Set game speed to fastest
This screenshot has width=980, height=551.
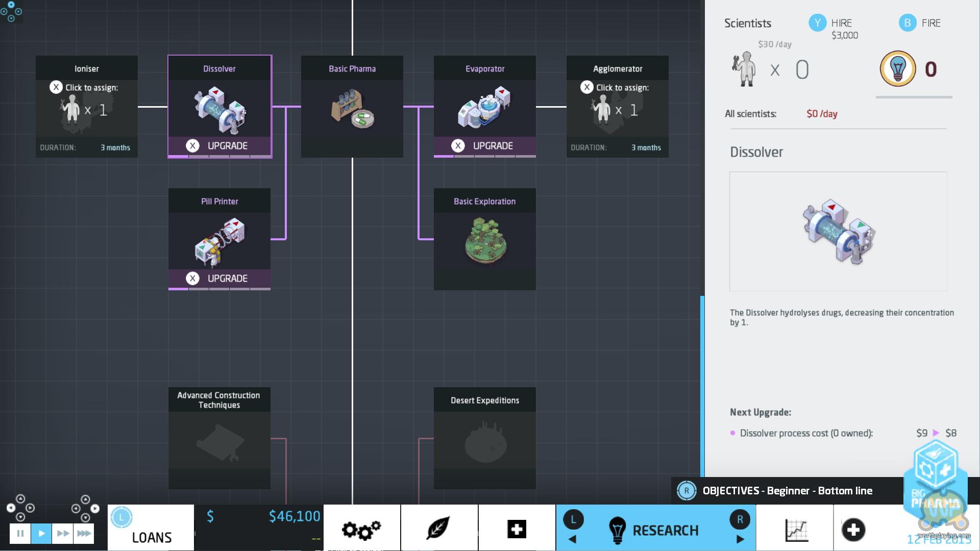(84, 534)
